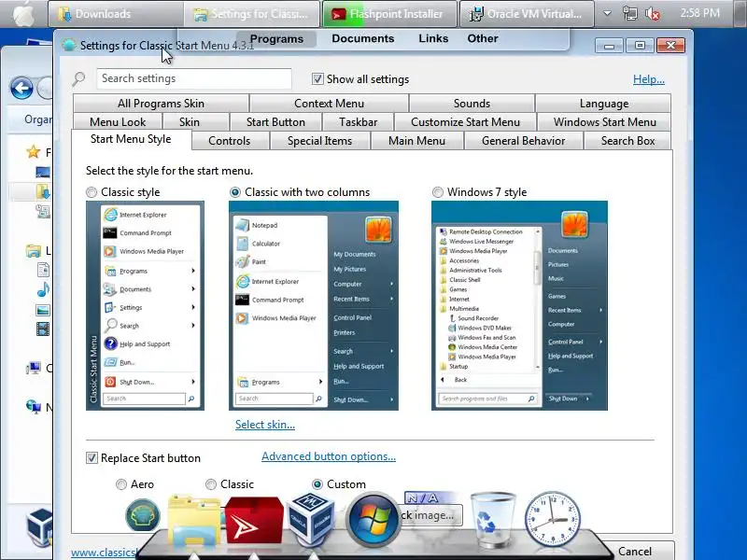Click the Documents icon in Explorer sidebar
747x560 pixels.
[x=43, y=270]
